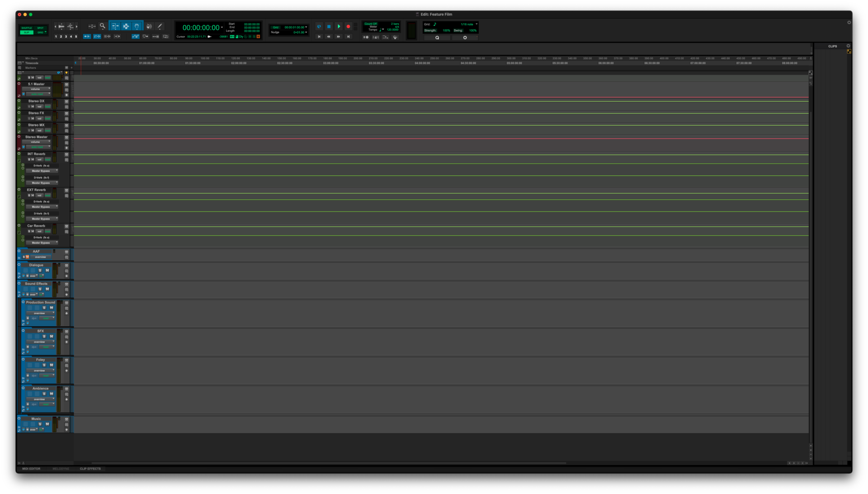
Task: Open the MIDI Editor tab
Action: coord(31,469)
